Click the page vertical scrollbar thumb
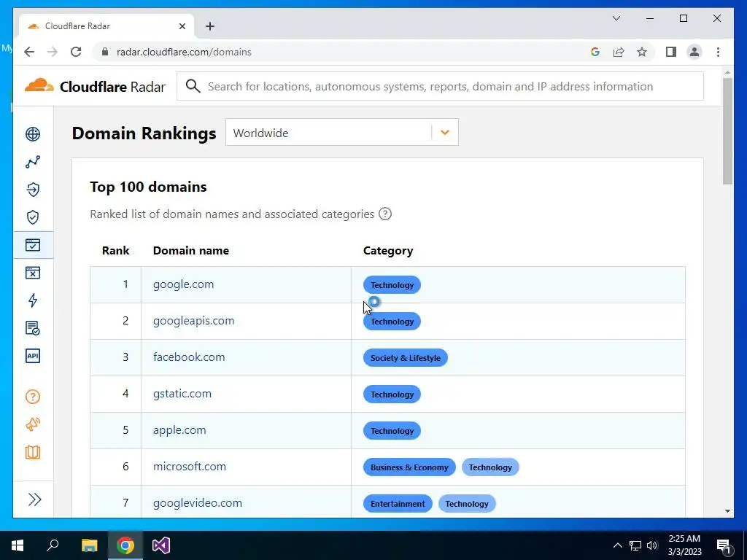 727,131
